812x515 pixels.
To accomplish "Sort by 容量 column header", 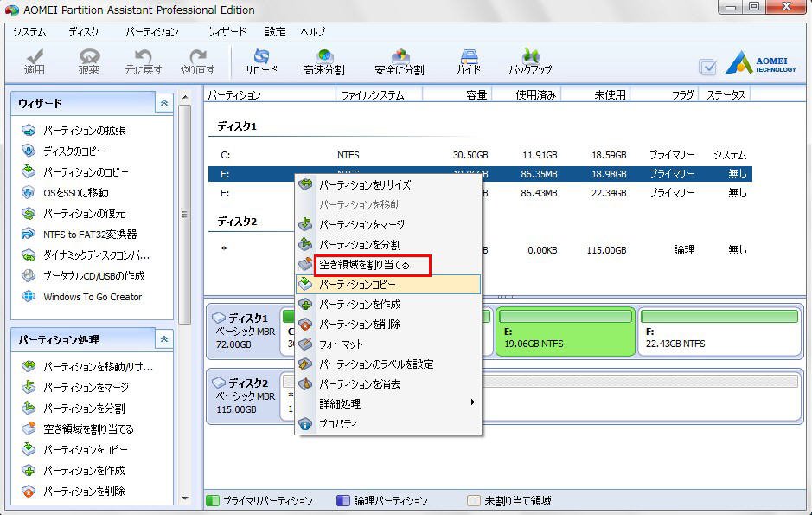I will tap(457, 95).
